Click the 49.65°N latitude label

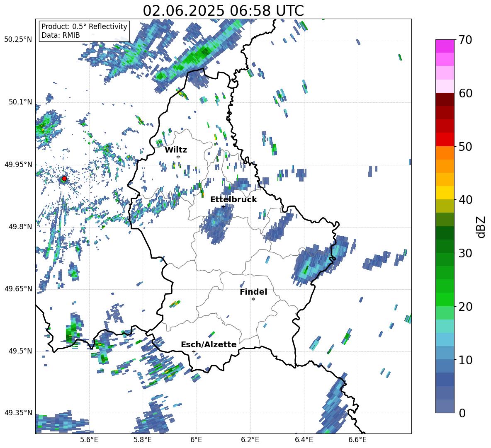[x=19, y=289]
